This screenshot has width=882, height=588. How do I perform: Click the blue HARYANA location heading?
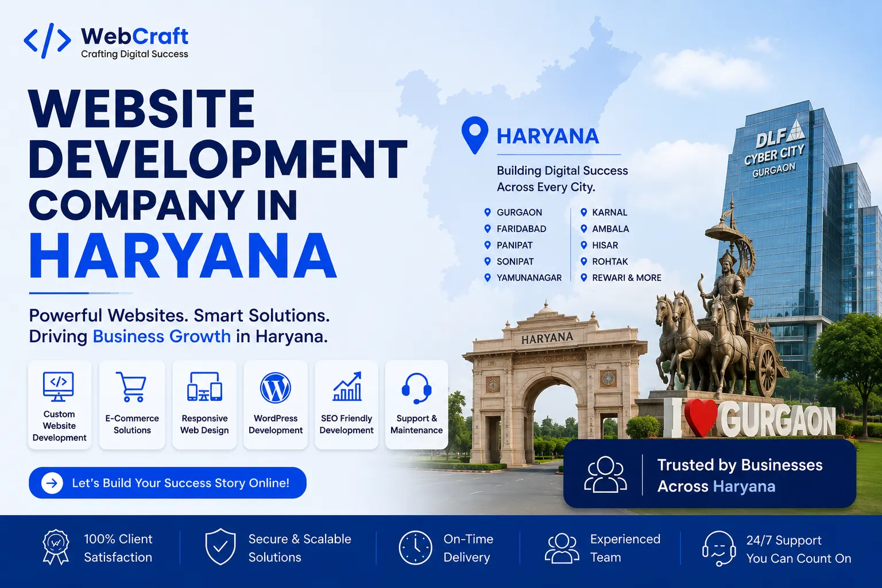[548, 136]
